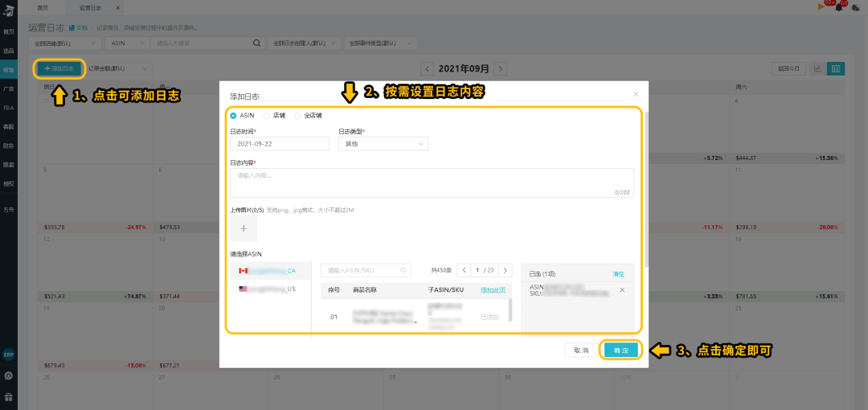
Task: Select the ASIN radio button
Action: click(x=234, y=115)
